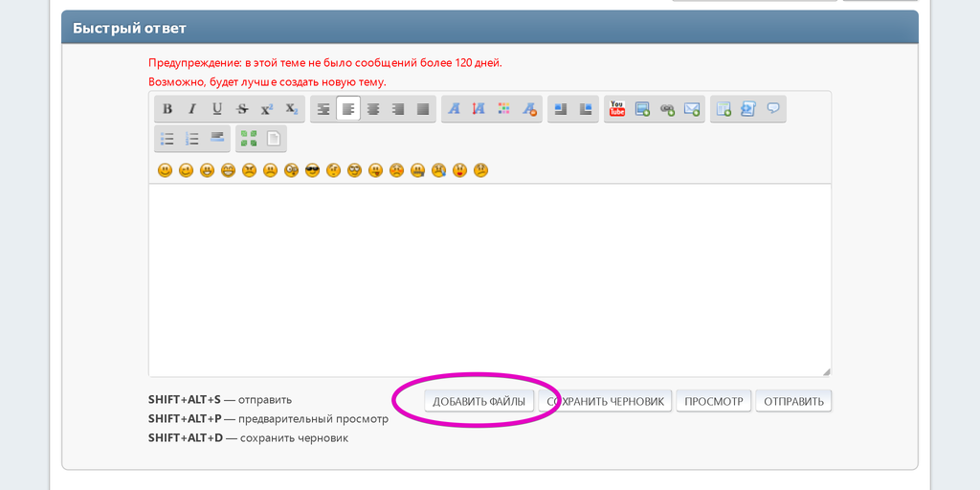Open the bulleted list options
The width and height of the screenshot is (980, 490).
tap(167, 139)
